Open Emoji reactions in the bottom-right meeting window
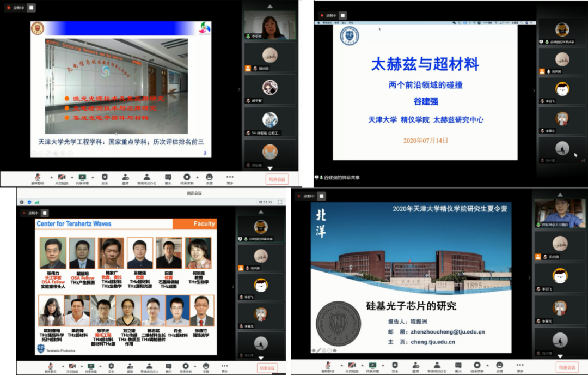This screenshot has width=588, height=375. 499,367
